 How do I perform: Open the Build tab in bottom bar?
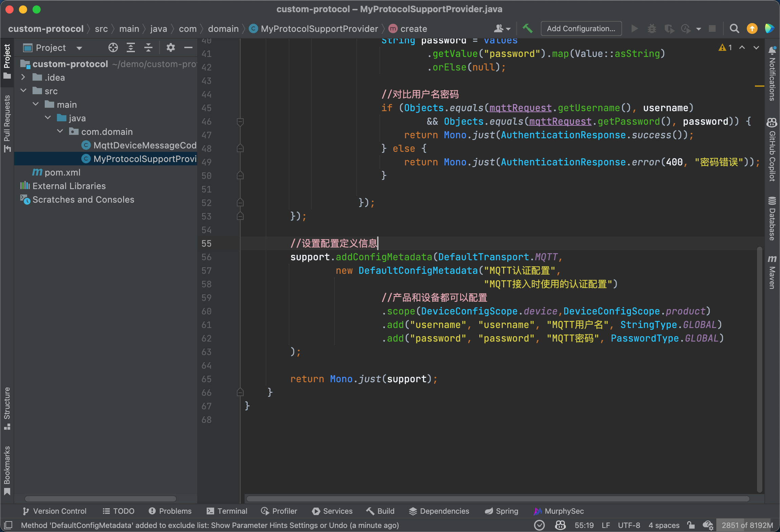tap(379, 510)
